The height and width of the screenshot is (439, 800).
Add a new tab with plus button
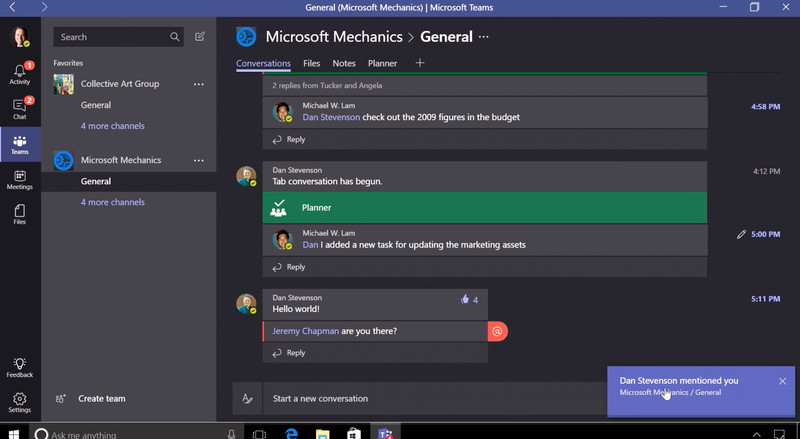pyautogui.click(x=420, y=63)
